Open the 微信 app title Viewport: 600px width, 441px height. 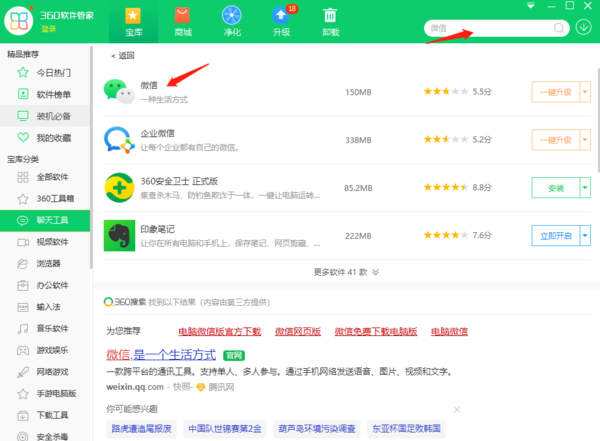coord(149,85)
